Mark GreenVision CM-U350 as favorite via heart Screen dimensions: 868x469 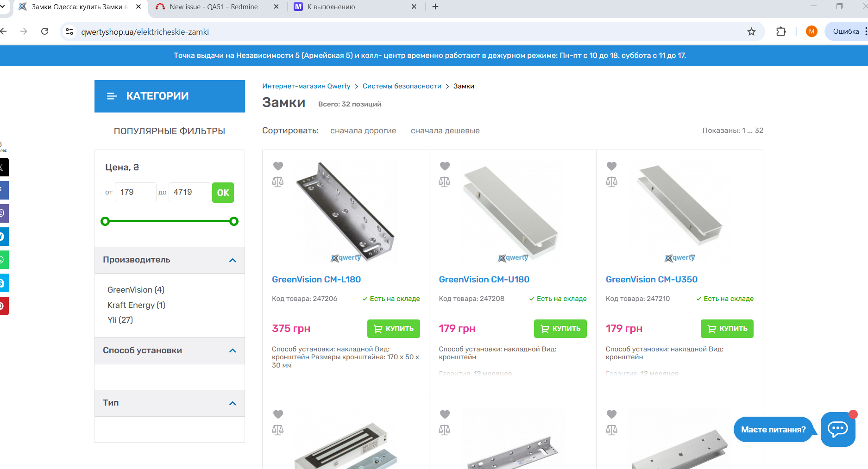point(612,166)
